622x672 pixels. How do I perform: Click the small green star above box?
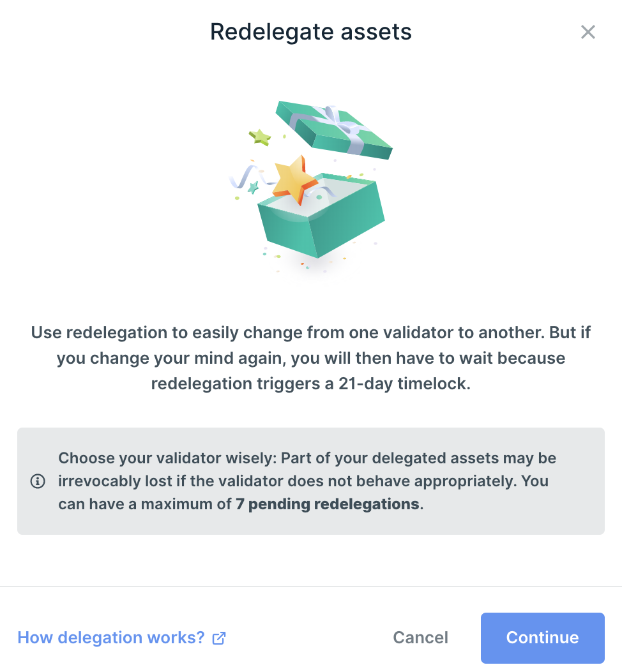260,137
